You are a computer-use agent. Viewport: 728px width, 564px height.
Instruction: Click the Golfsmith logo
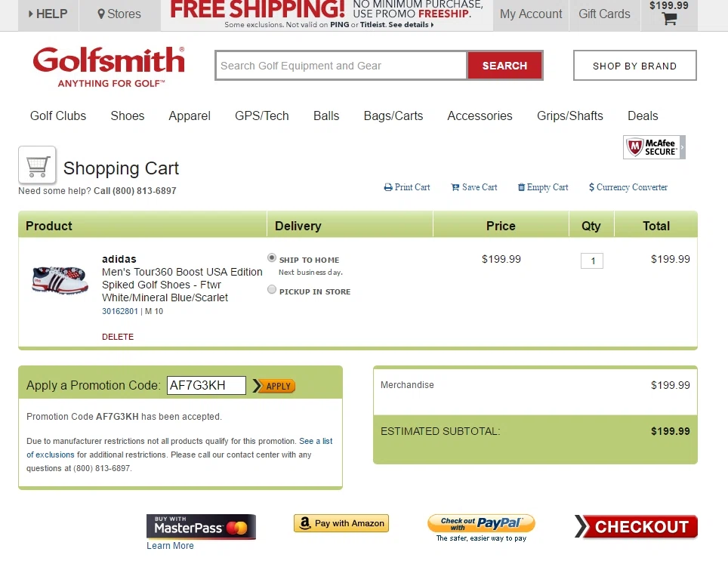click(x=109, y=66)
